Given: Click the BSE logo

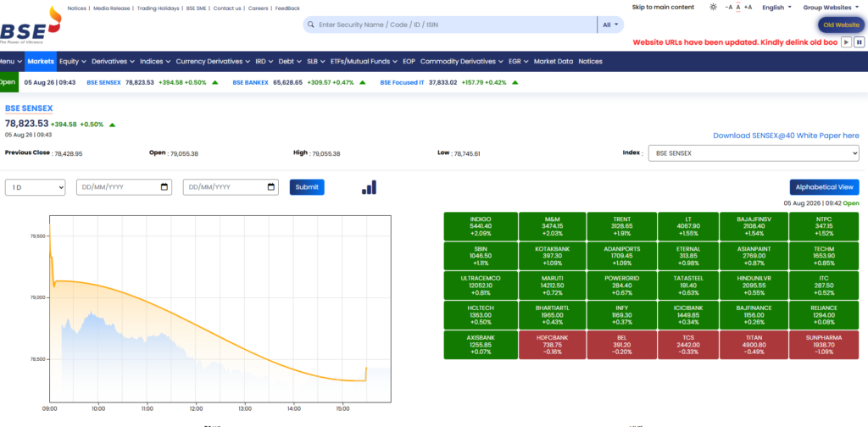Looking at the screenshot, I should click(31, 25).
